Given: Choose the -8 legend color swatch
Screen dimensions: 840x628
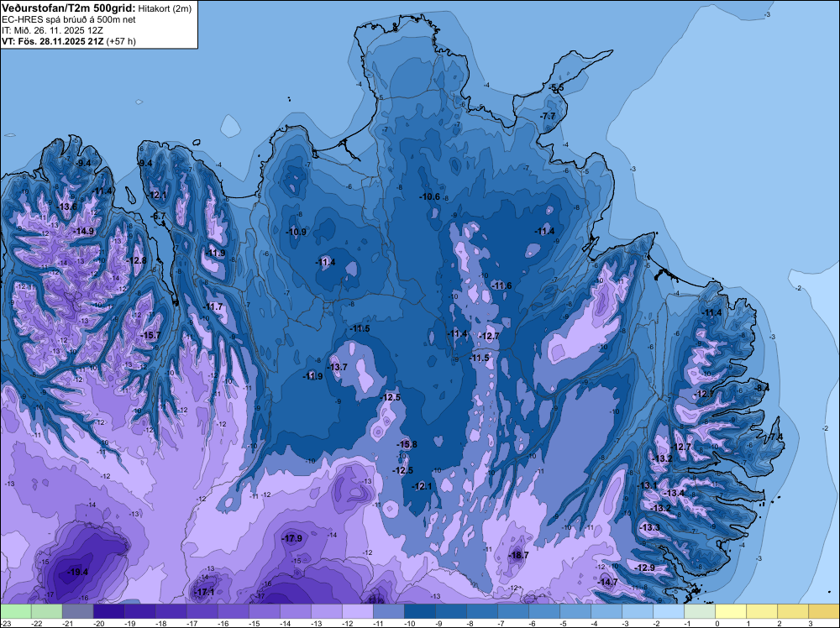Looking at the screenshot, I should pos(481,611).
